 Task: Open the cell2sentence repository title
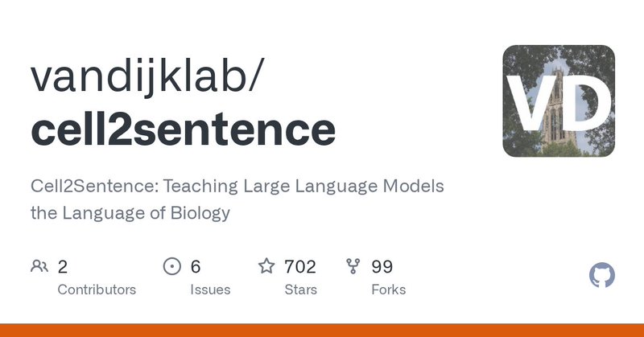pyautogui.click(x=184, y=129)
